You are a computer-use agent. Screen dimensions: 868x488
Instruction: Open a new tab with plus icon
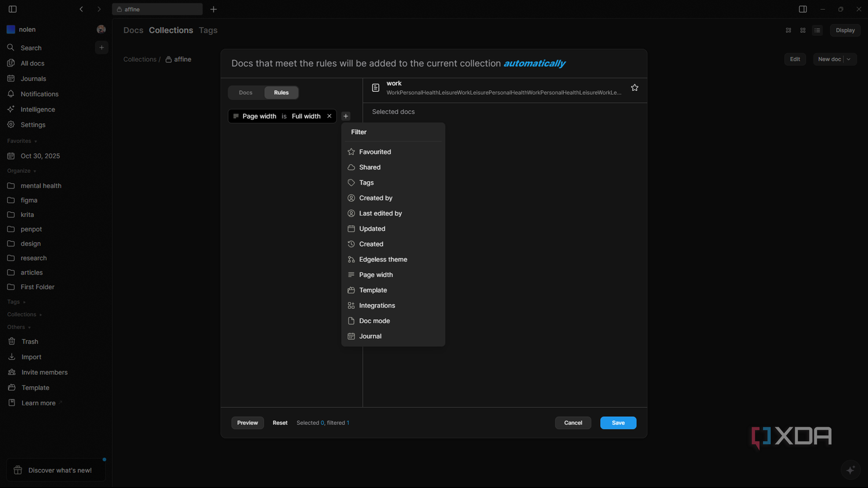(214, 9)
